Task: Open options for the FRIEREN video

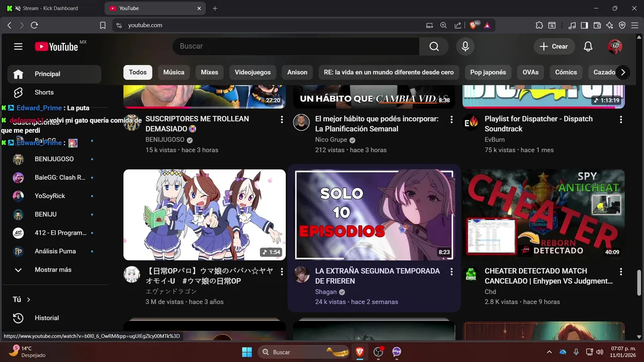Action: 451,271
